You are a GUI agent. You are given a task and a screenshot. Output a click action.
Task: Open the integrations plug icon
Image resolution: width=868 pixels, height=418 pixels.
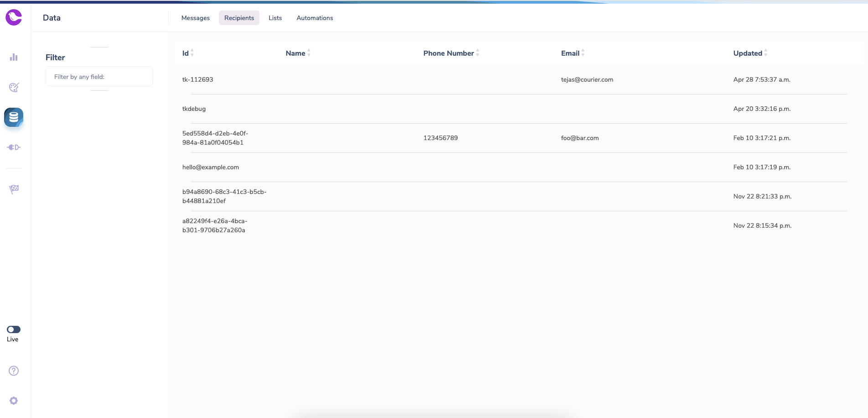[x=14, y=147]
